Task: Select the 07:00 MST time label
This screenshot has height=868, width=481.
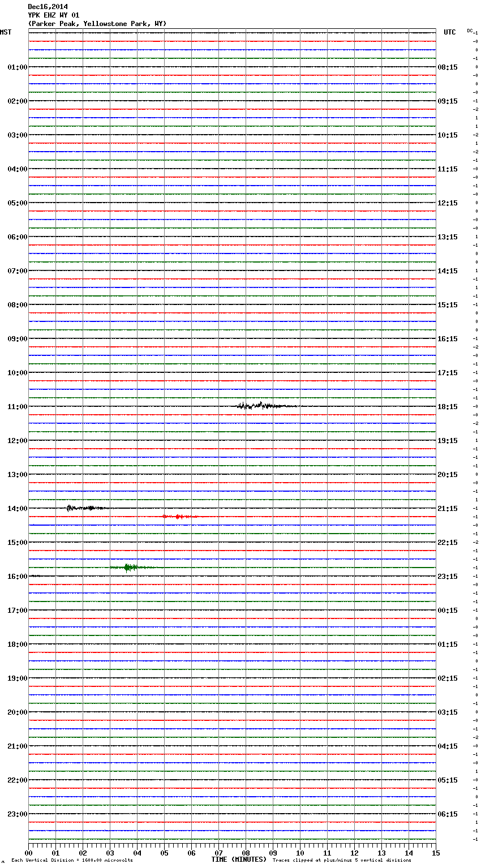Action: point(18,271)
